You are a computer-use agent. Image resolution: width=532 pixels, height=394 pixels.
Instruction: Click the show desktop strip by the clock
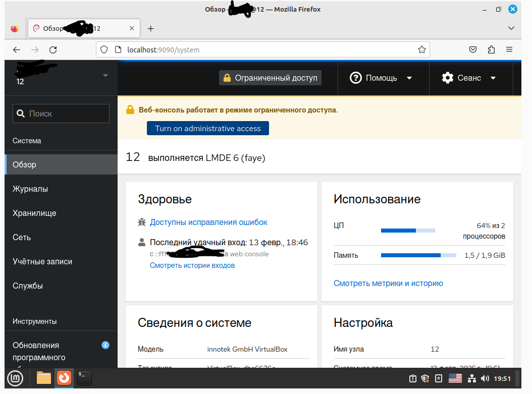tap(518, 378)
